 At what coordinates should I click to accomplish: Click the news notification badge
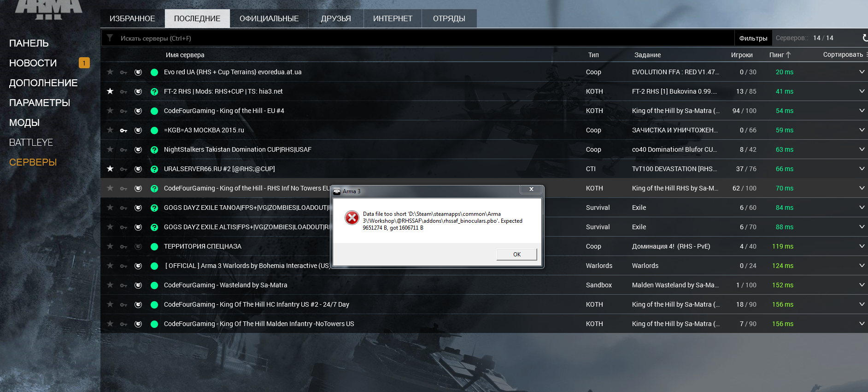point(84,63)
